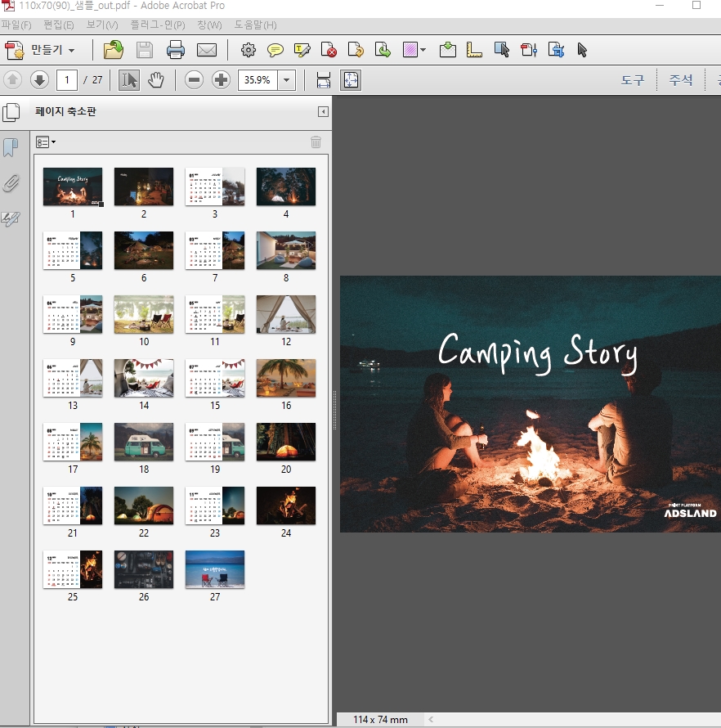Open the 주석 comments pane

pos(681,80)
